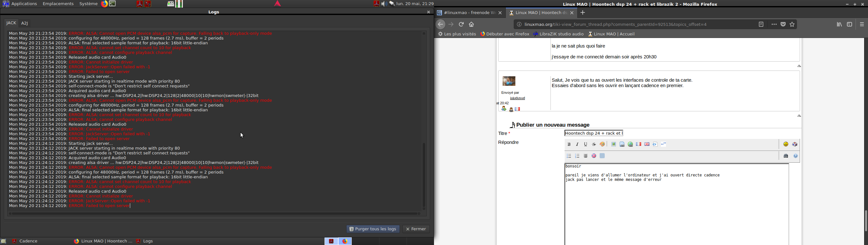Insert an image in the reply
The height and width of the screenshot is (245, 868).
pyautogui.click(x=614, y=144)
